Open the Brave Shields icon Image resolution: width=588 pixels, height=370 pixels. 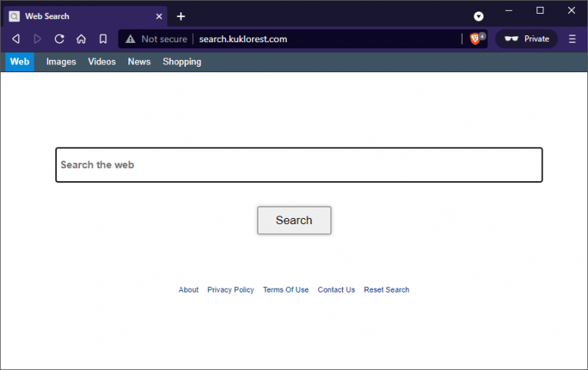point(476,39)
